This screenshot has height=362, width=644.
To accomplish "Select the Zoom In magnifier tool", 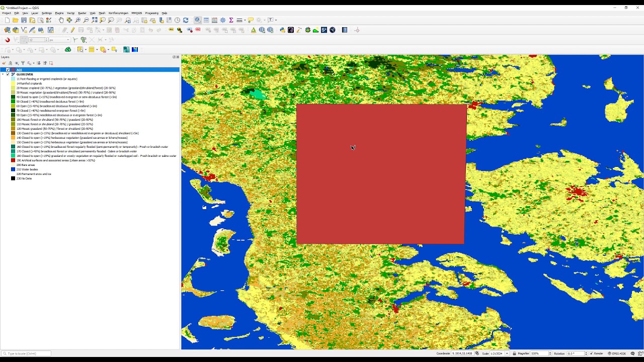I will [x=77, y=20].
